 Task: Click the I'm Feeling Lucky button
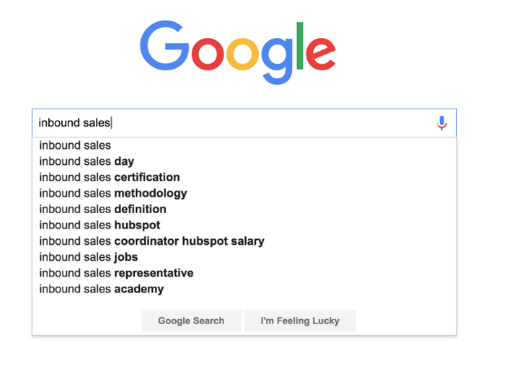pyautogui.click(x=300, y=321)
